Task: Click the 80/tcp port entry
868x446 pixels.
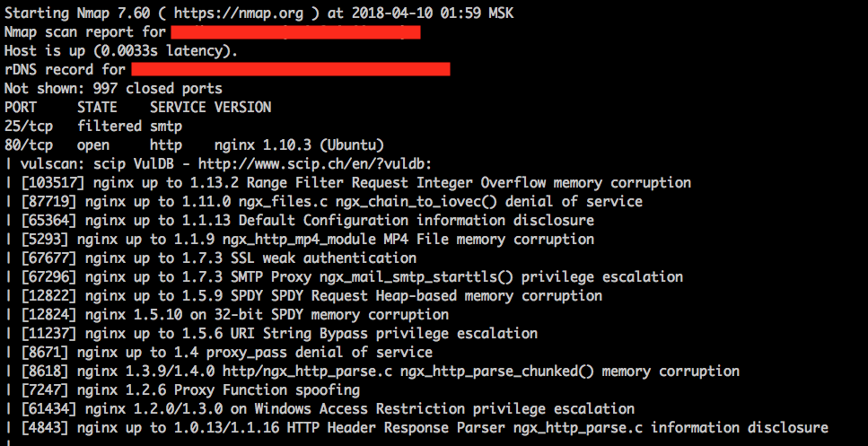Action: coord(28,144)
